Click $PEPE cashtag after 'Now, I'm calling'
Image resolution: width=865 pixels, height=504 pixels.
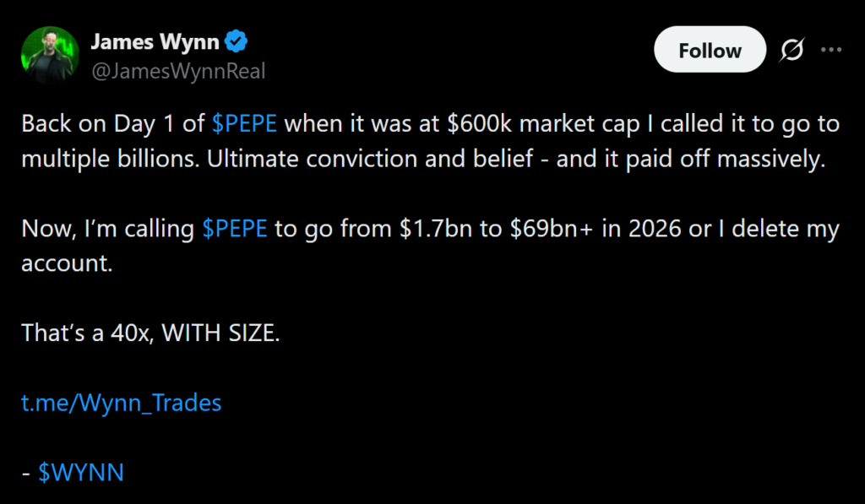[x=236, y=229]
